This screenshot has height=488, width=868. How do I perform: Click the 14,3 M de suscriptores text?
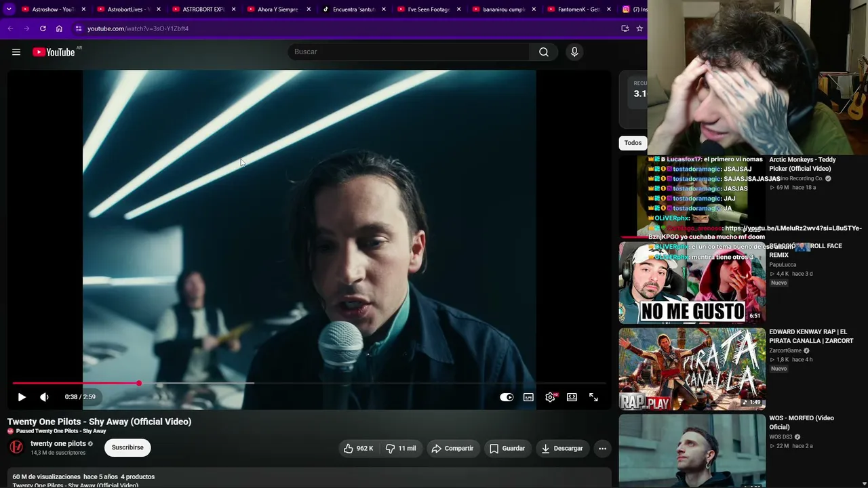pyautogui.click(x=58, y=453)
